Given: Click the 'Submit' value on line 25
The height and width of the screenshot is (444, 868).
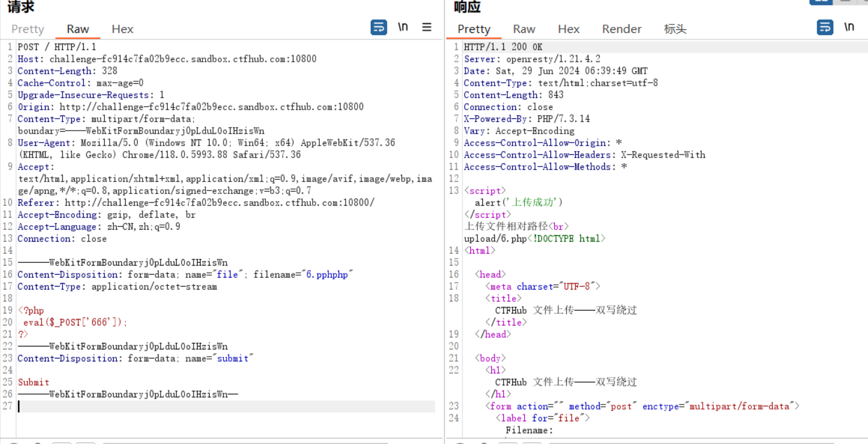Looking at the screenshot, I should click(34, 382).
